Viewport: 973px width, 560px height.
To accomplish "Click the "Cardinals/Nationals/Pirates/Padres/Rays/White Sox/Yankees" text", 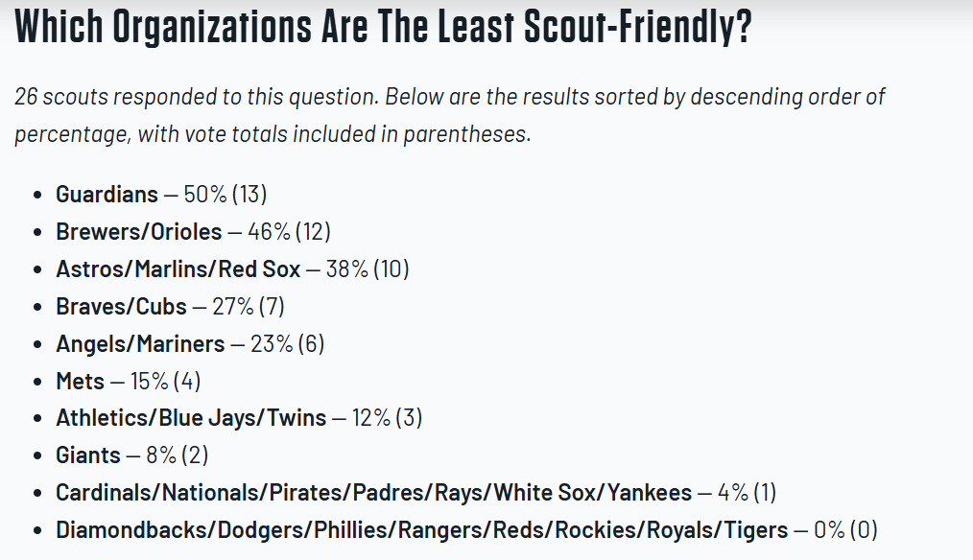I will (x=373, y=494).
